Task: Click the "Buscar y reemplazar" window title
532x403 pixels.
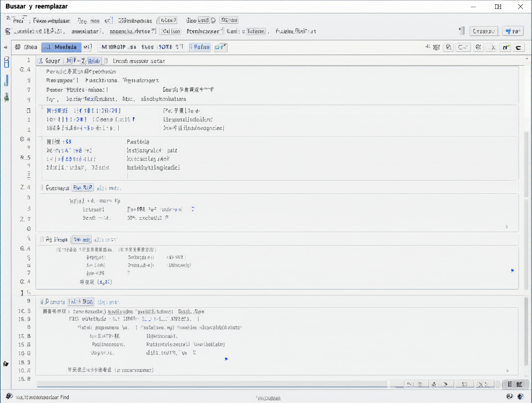Action: click(36, 6)
